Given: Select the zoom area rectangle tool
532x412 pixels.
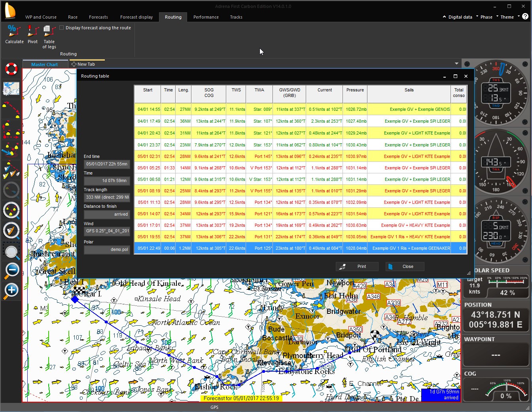Looking at the screenshot, I should 11,251.
